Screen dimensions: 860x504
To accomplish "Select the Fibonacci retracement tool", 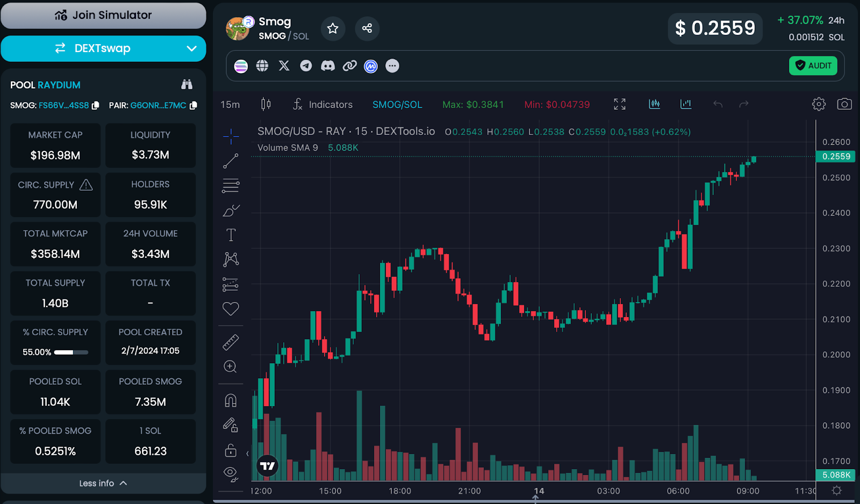I will click(x=231, y=186).
